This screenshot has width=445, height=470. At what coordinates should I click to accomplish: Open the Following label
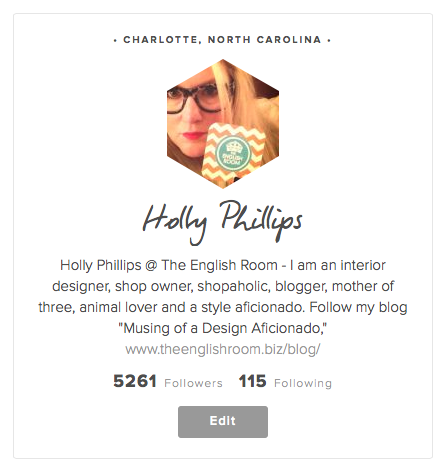coord(303,383)
